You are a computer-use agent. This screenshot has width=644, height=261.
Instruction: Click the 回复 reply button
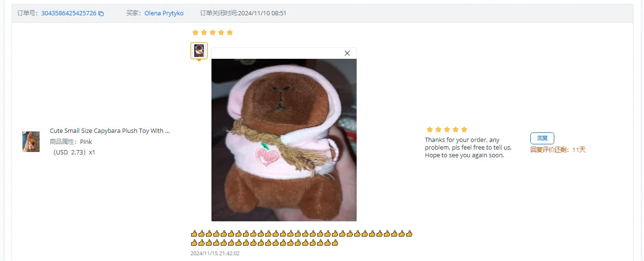coord(542,138)
